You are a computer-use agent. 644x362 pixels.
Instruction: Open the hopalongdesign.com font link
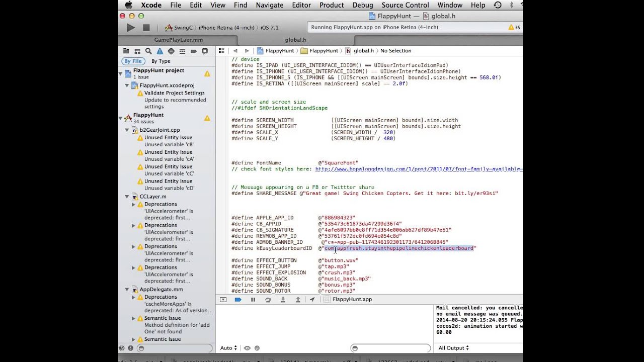click(419, 169)
